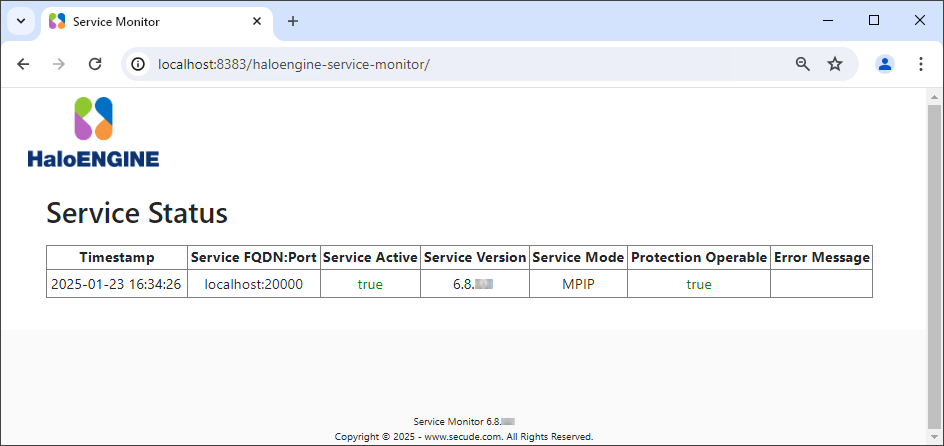944x446 pixels.
Task: Reload the Service Monitor page
Action: point(95,64)
